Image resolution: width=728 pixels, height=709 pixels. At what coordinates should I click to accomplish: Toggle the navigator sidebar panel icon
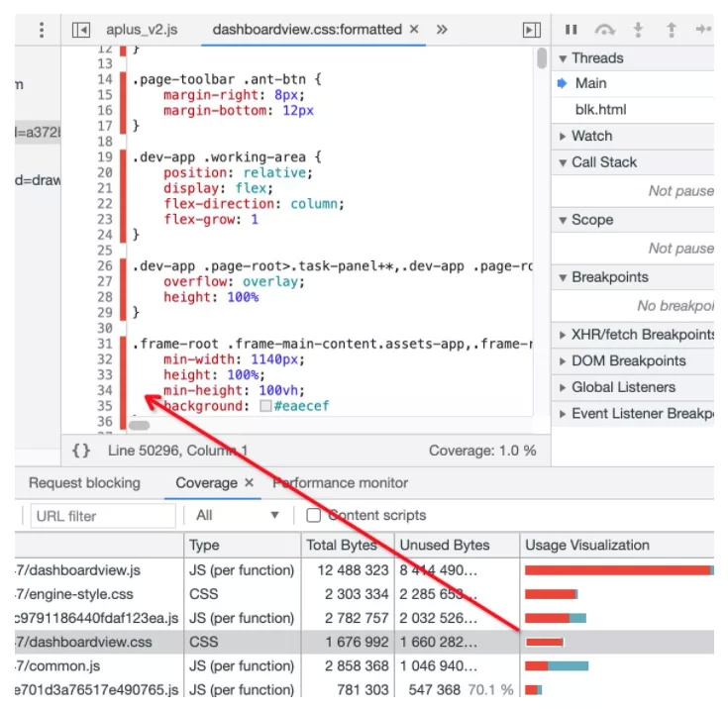point(82,31)
